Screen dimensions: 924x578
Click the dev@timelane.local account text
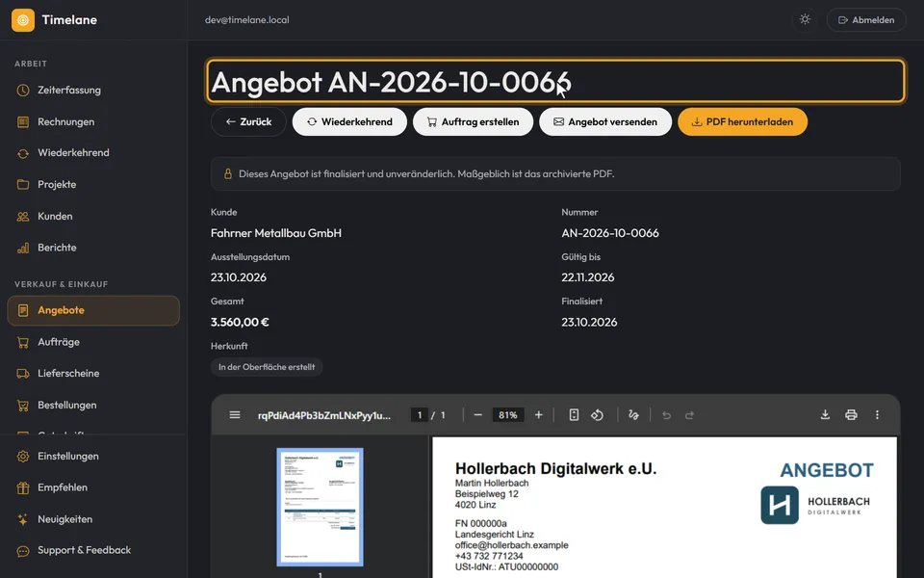pos(247,20)
